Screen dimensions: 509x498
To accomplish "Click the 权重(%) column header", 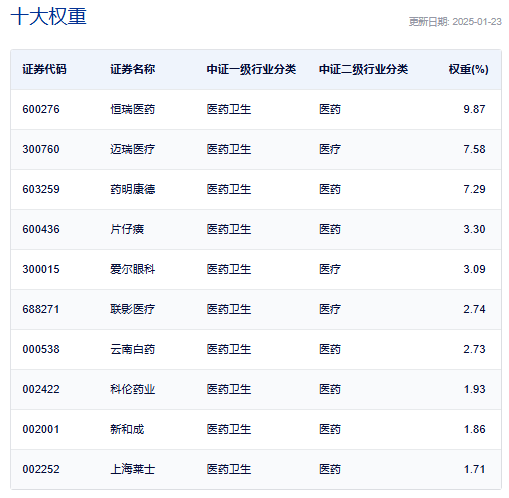I will pos(468,69).
